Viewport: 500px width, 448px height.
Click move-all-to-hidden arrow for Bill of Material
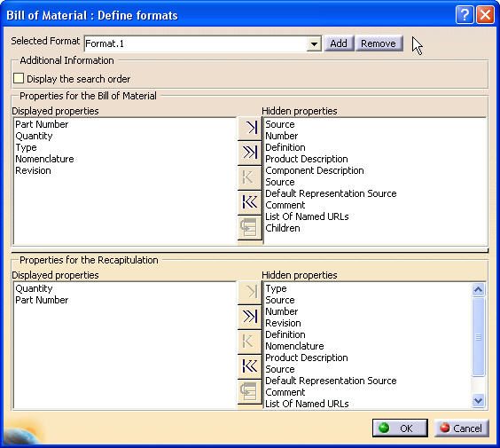click(250, 153)
